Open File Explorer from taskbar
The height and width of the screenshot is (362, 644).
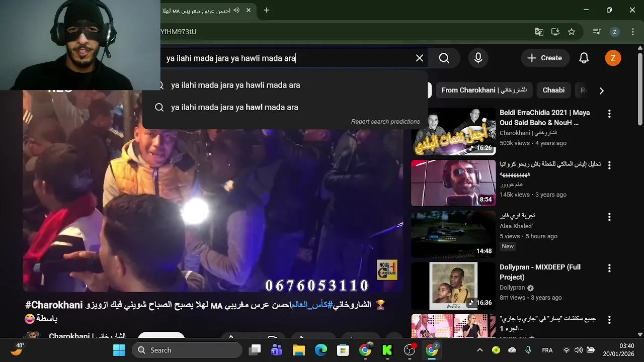[299, 350]
